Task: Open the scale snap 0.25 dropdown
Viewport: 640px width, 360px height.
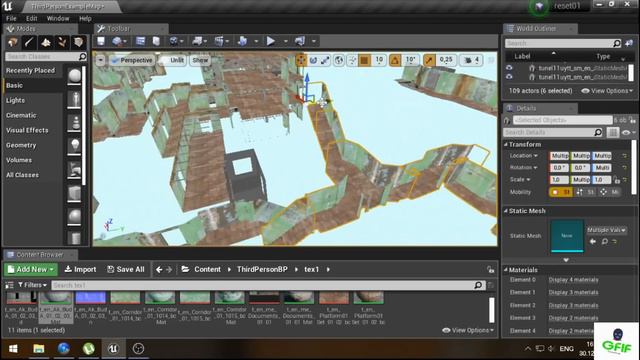Action: [x=446, y=60]
